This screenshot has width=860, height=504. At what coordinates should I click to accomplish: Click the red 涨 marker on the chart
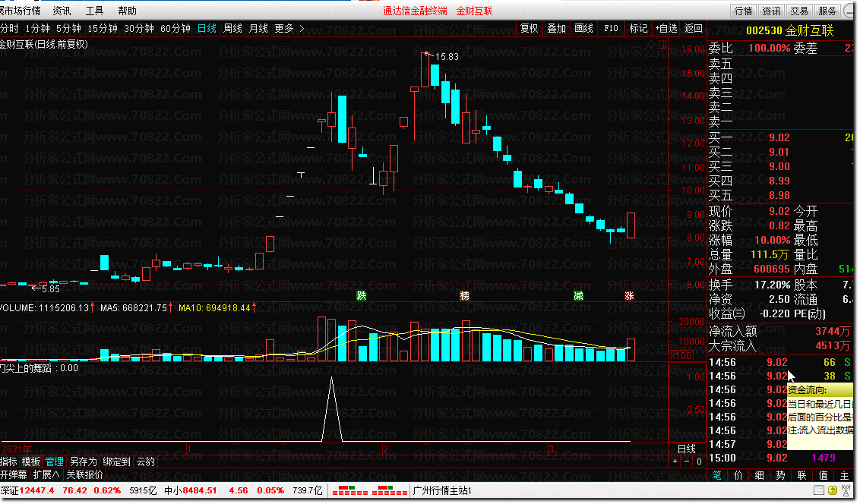click(629, 296)
